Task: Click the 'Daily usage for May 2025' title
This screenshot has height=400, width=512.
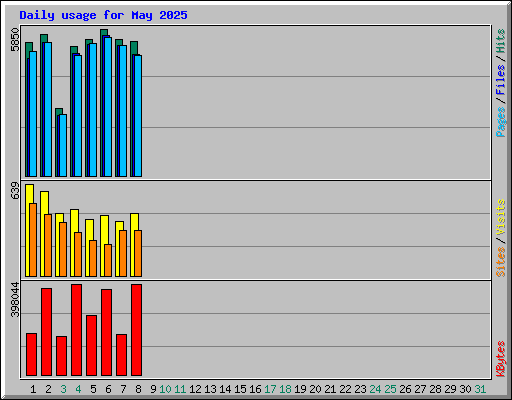Action: (103, 15)
